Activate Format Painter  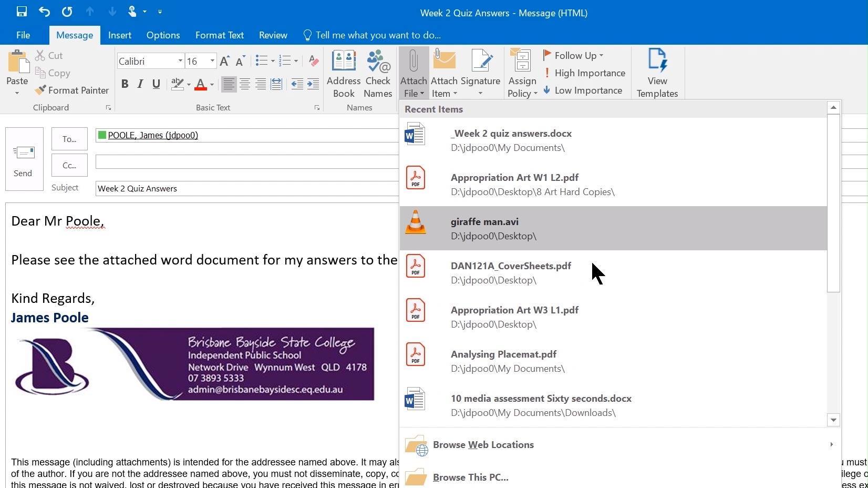[72, 90]
